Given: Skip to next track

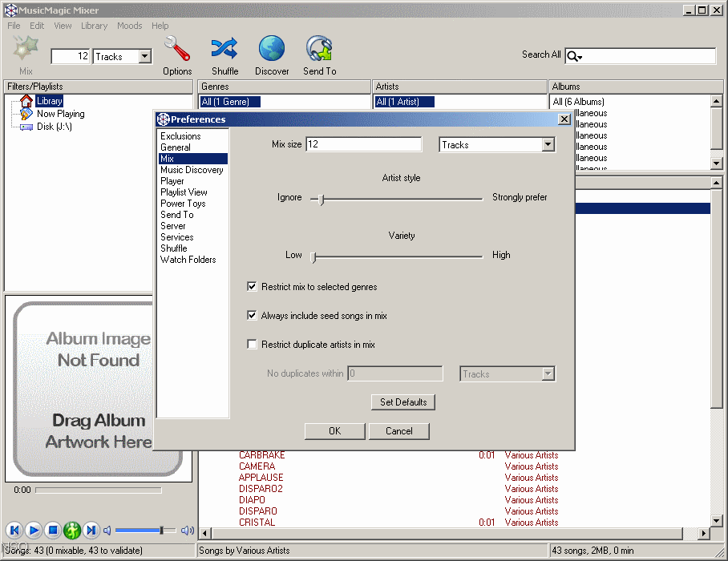Looking at the screenshot, I should click(x=91, y=530).
